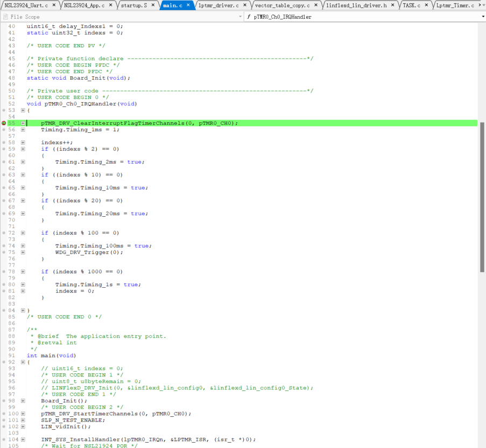Close the NSL23924_Uart.c tab
The height and width of the screenshot is (448, 486).
pyautogui.click(x=53, y=5)
